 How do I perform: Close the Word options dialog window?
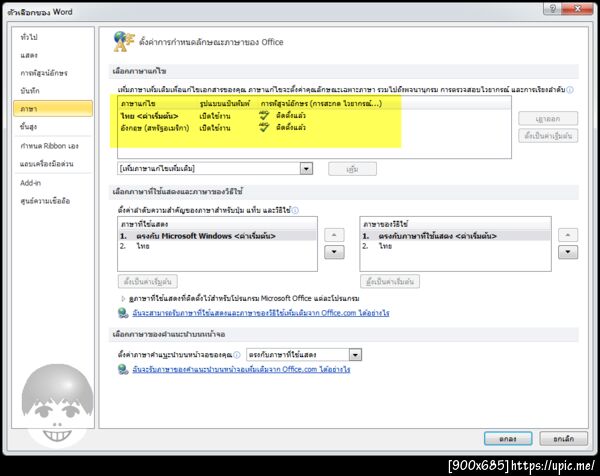point(577,8)
